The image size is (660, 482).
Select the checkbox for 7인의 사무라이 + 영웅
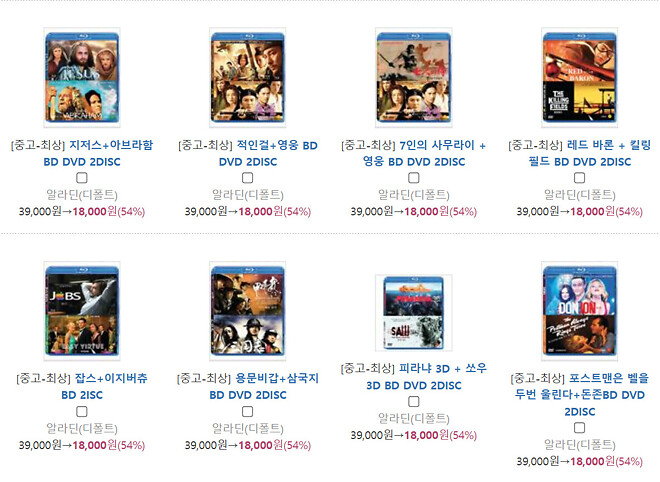point(414,178)
